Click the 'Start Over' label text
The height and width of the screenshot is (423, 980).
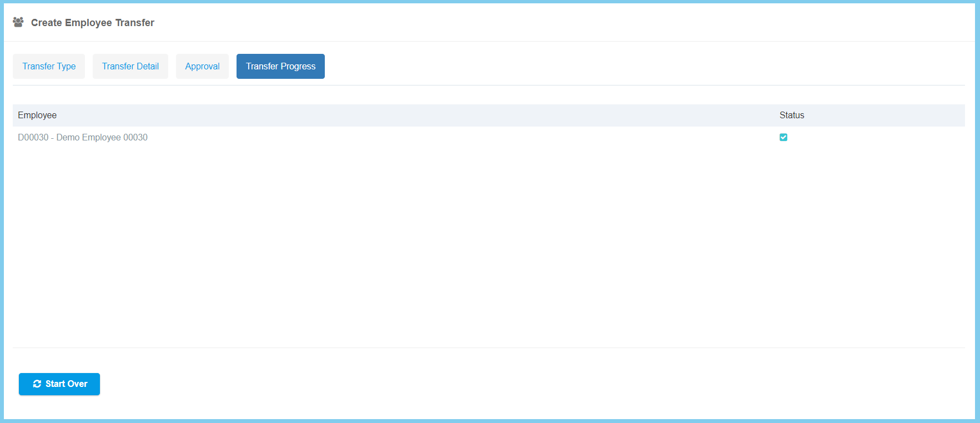pos(67,384)
